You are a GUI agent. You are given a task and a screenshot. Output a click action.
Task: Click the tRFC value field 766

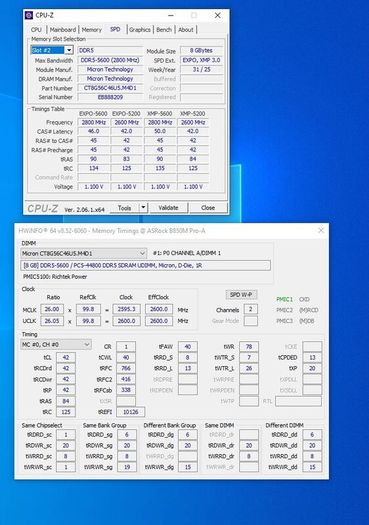click(x=126, y=368)
